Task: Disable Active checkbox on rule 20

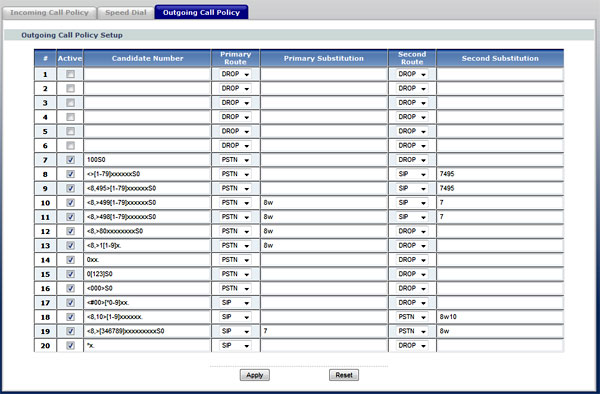Action: coord(70,345)
